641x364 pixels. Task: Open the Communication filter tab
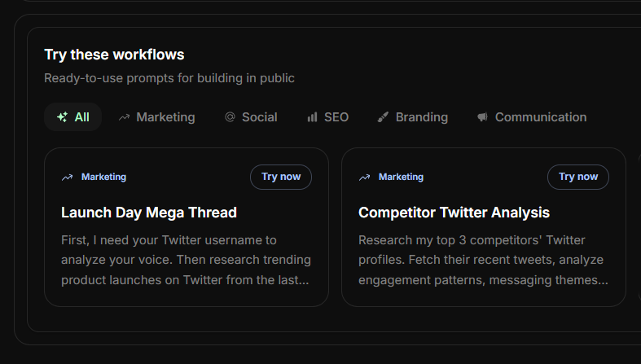[532, 117]
